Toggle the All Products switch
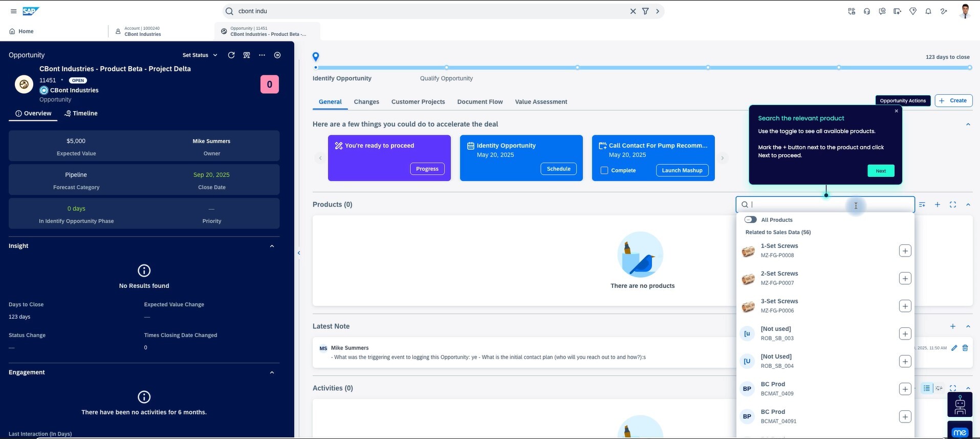The height and width of the screenshot is (439, 980). (x=750, y=220)
